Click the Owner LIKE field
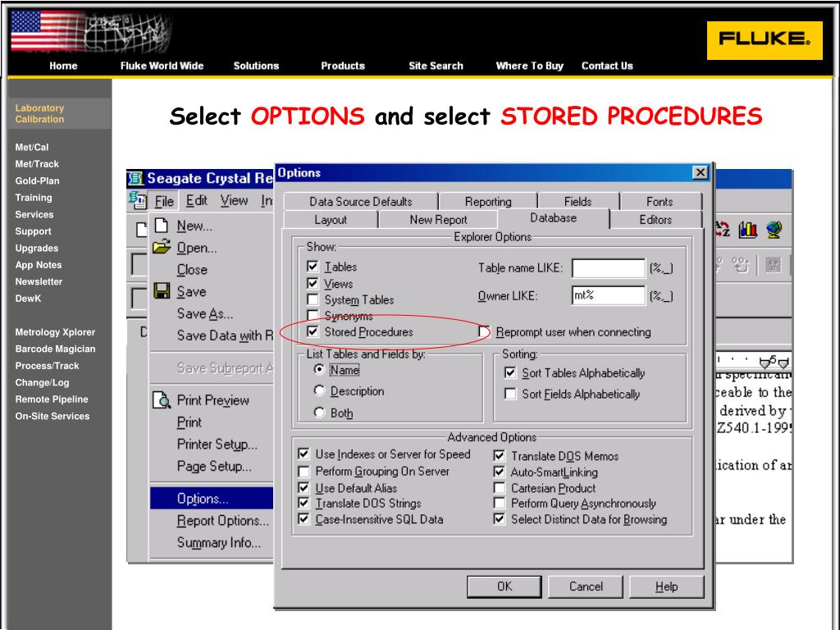This screenshot has width=840, height=630. (609, 295)
